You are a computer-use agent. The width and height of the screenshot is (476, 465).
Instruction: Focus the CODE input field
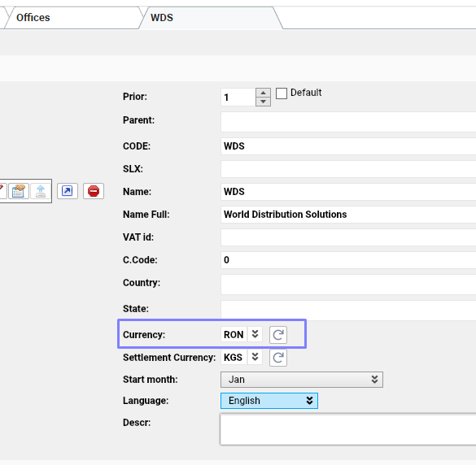(x=348, y=146)
